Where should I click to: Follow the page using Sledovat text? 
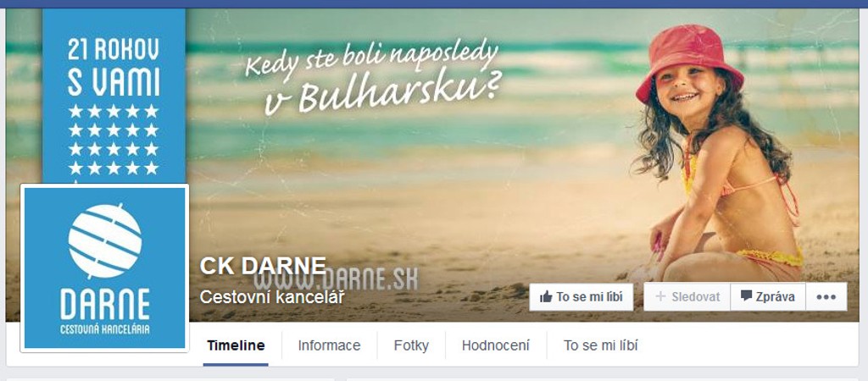696,297
